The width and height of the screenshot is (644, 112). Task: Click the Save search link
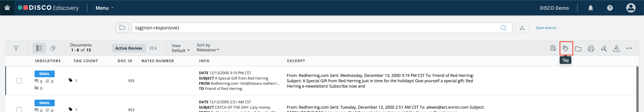tap(546, 28)
